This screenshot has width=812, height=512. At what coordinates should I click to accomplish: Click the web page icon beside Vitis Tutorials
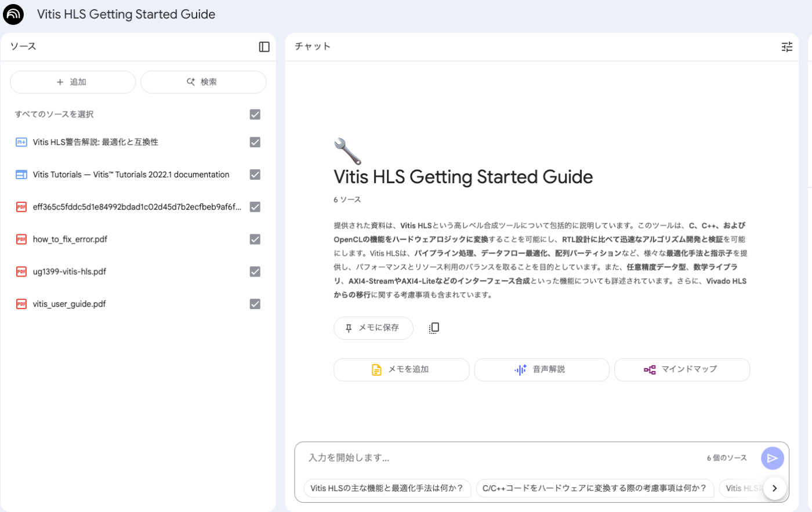coord(21,175)
